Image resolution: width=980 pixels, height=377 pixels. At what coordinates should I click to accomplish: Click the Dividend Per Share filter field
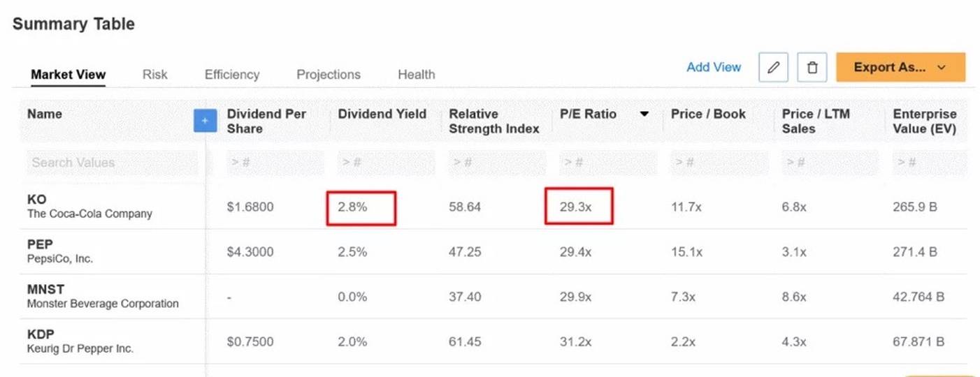[x=275, y=163]
